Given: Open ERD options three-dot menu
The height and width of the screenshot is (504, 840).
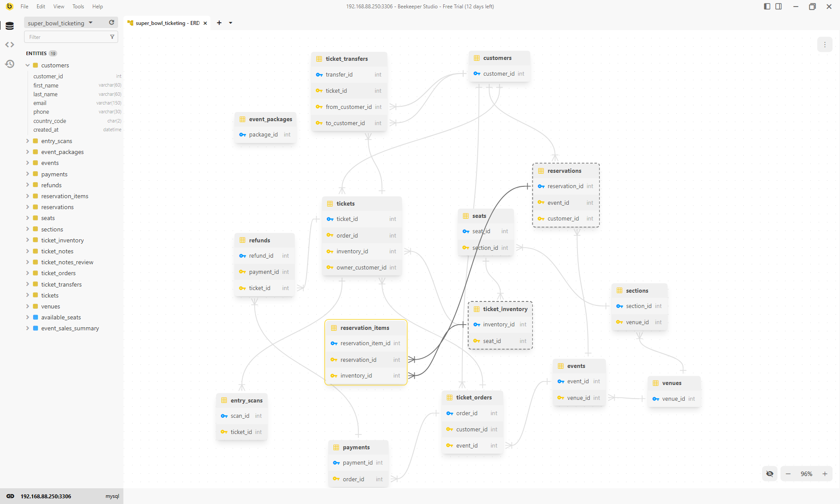Looking at the screenshot, I should coord(825,45).
